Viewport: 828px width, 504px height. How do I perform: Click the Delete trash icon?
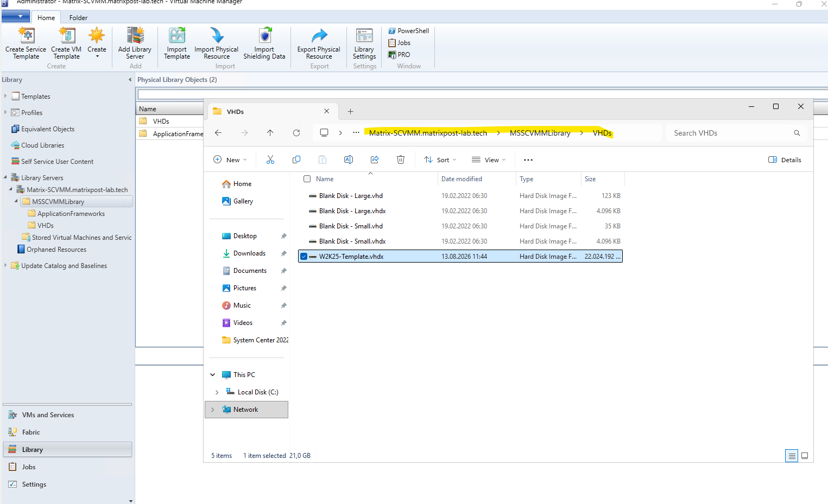pyautogui.click(x=401, y=160)
